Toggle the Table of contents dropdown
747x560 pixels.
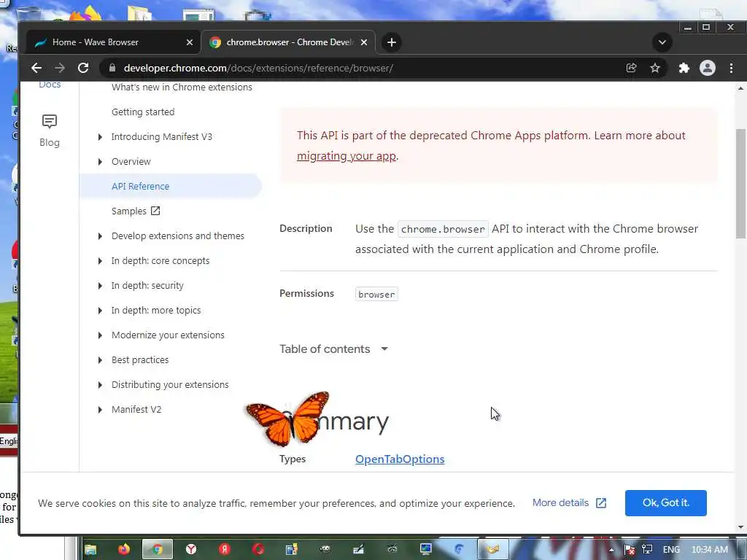[x=334, y=349]
